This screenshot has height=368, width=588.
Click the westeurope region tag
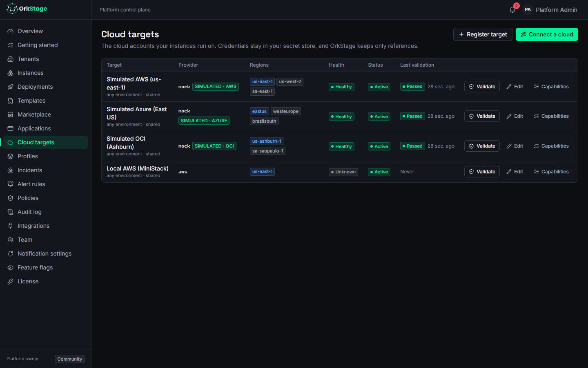(x=286, y=111)
